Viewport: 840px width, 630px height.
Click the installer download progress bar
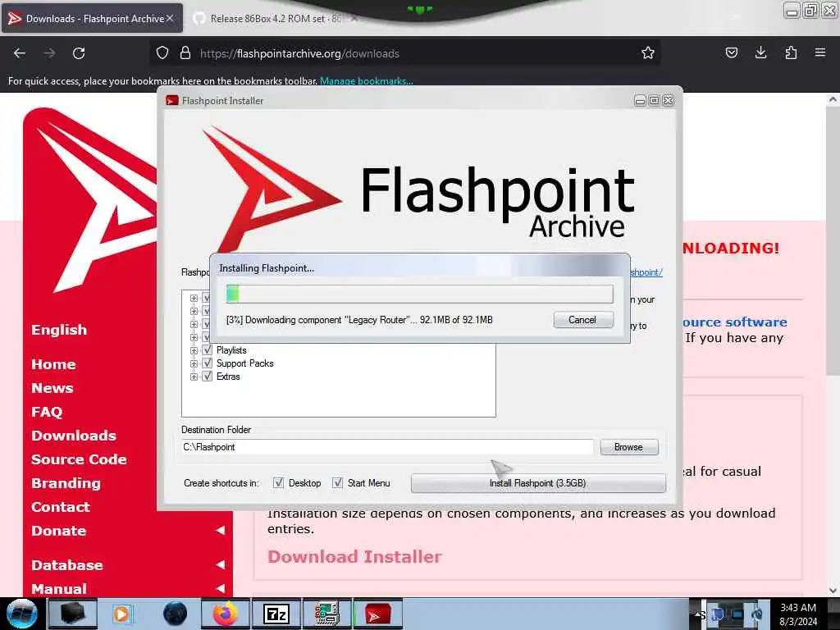click(419, 294)
